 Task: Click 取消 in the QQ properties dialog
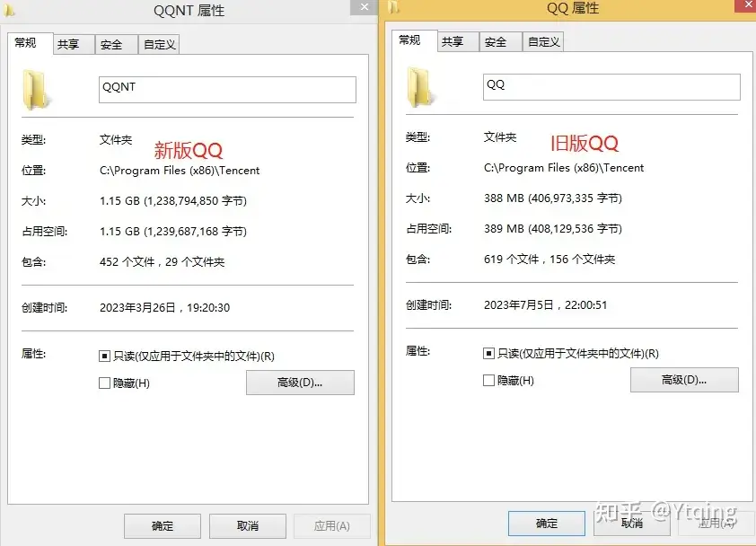click(632, 524)
